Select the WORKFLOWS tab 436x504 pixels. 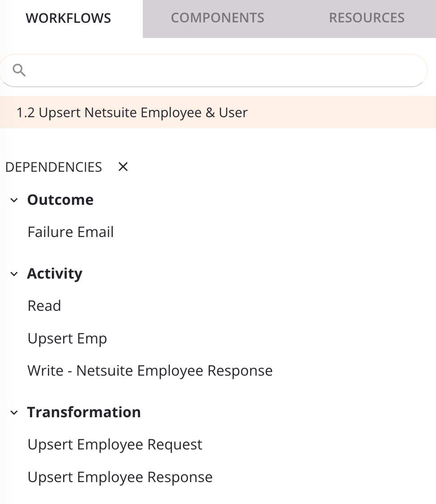[x=68, y=18]
